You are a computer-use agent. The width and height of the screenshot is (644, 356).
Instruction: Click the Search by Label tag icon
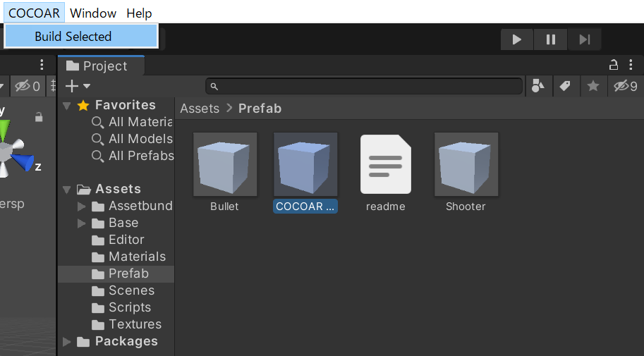tap(565, 86)
